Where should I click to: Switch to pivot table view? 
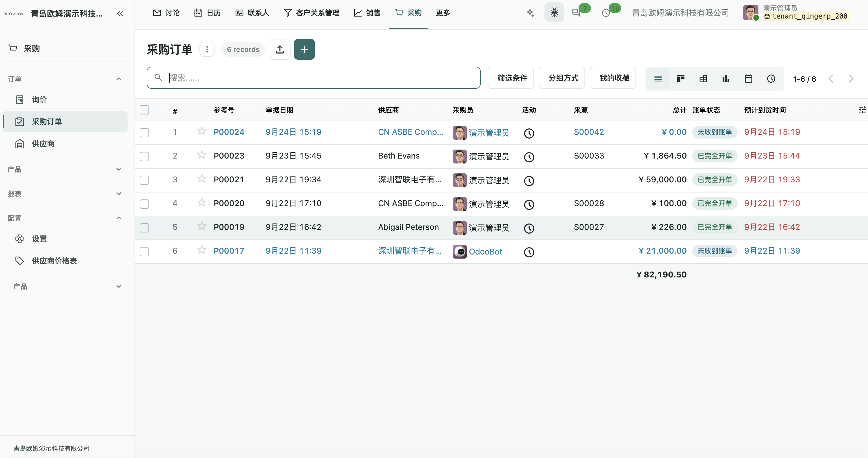(703, 79)
